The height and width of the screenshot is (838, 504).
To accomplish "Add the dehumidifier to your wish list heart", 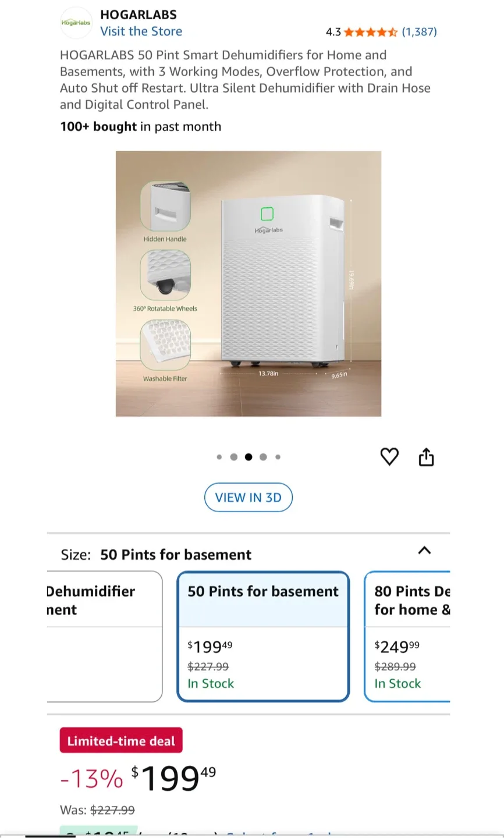I will [389, 457].
